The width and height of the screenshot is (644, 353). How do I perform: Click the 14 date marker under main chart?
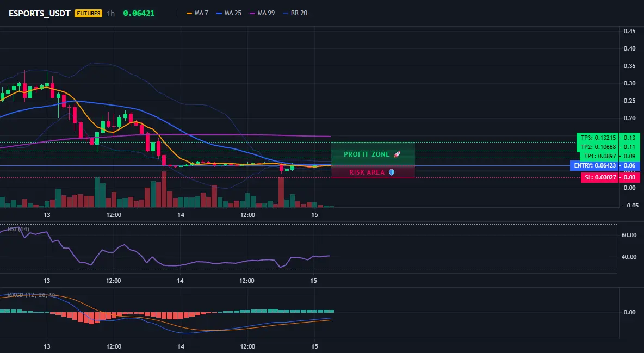(x=181, y=215)
